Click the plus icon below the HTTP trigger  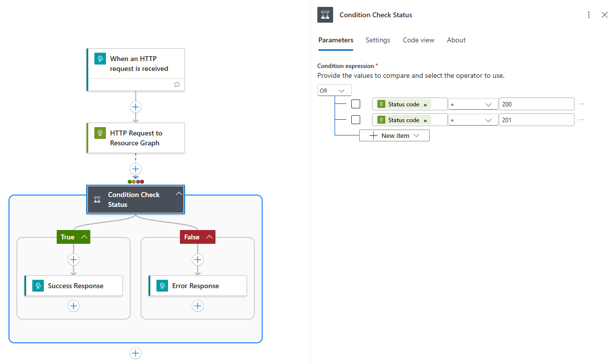pyautogui.click(x=136, y=107)
